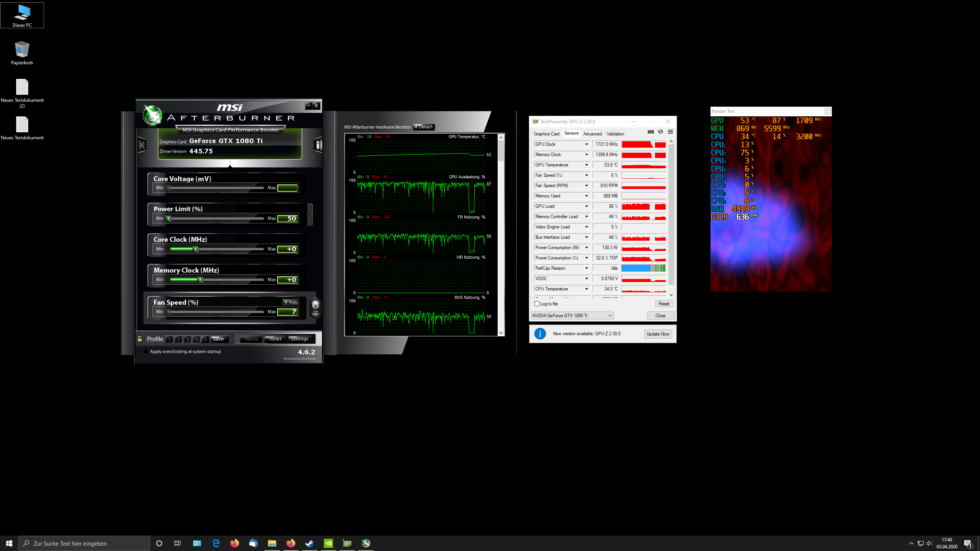This screenshot has height=551, width=980.
Task: Click the Kombustor K icon
Action: [x=142, y=145]
